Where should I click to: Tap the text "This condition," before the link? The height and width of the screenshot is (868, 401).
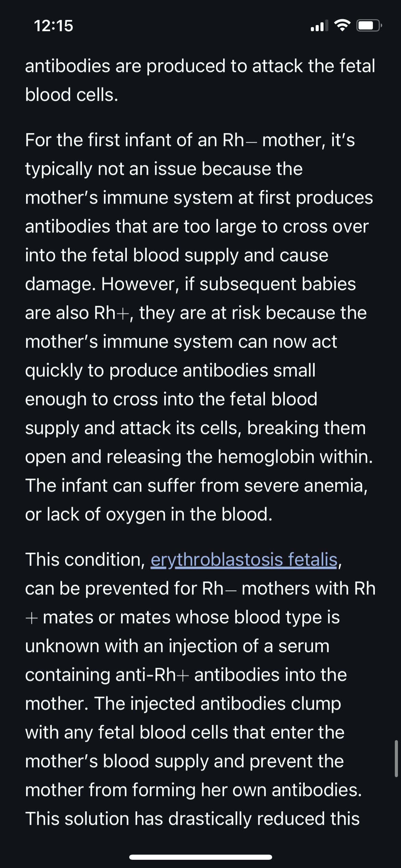(x=85, y=560)
